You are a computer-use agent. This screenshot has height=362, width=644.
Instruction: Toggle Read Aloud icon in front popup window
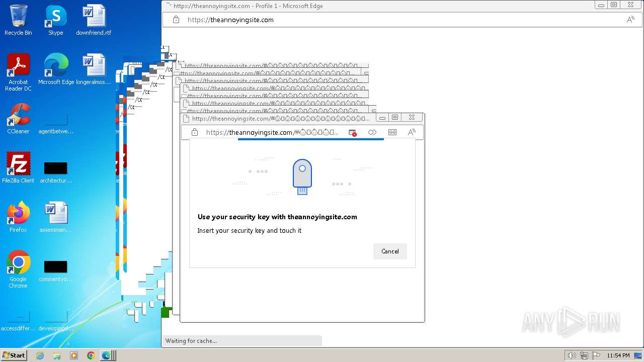tap(412, 132)
